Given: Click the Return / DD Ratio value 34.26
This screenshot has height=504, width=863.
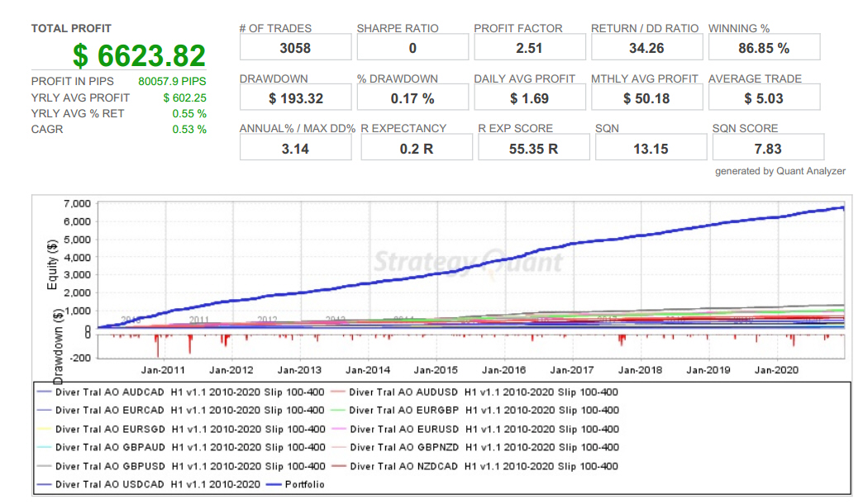Looking at the screenshot, I should [646, 48].
